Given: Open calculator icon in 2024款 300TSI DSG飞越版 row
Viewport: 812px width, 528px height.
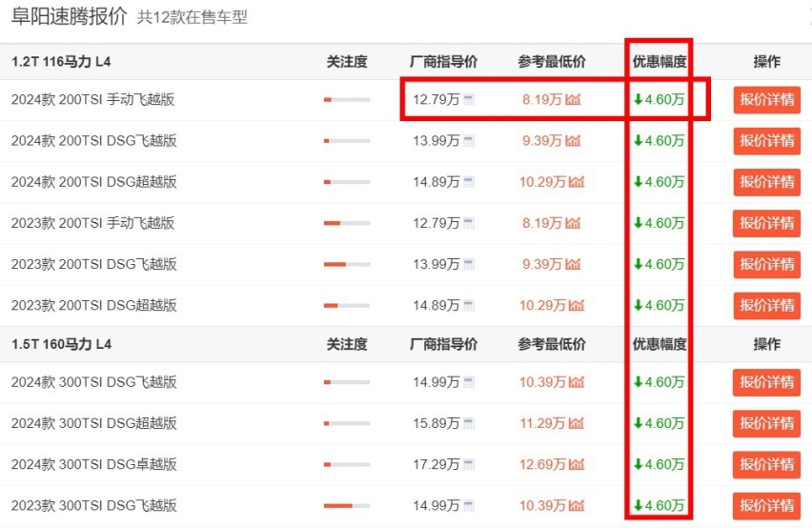Looking at the screenshot, I should click(469, 382).
